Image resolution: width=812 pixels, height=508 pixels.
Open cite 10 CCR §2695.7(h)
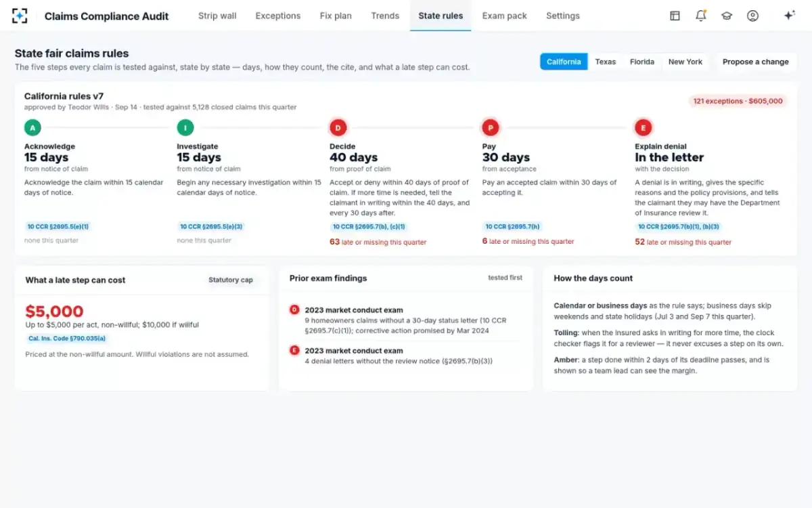point(512,227)
